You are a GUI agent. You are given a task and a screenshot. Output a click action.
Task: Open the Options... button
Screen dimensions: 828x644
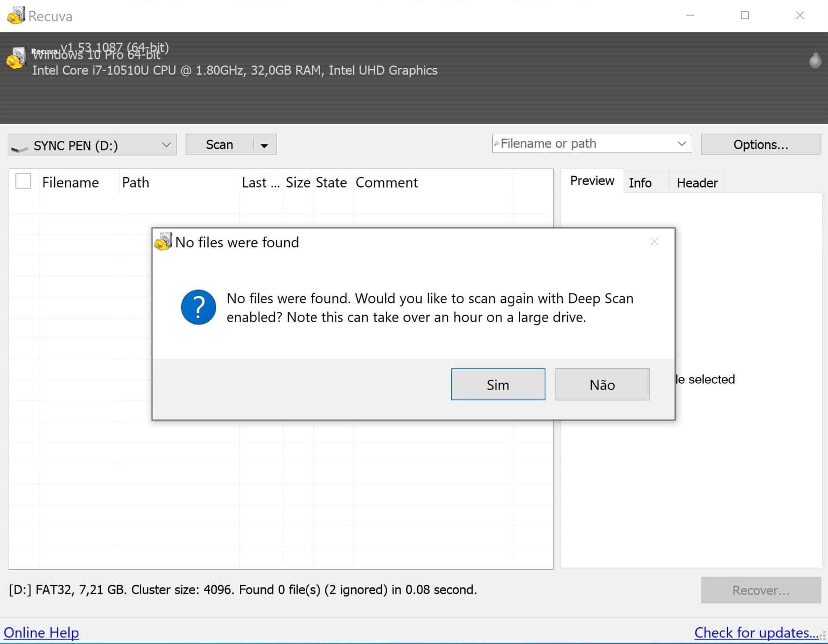761,145
